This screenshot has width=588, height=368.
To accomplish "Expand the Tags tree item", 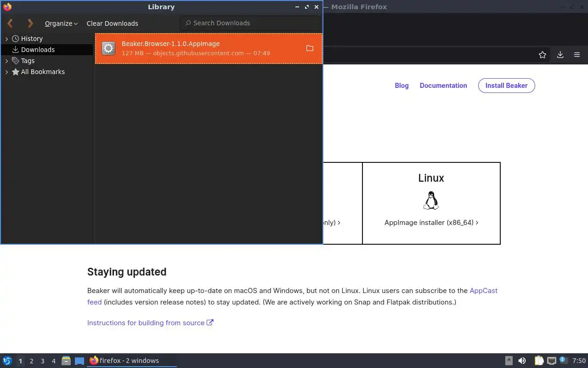I will pos(6,61).
